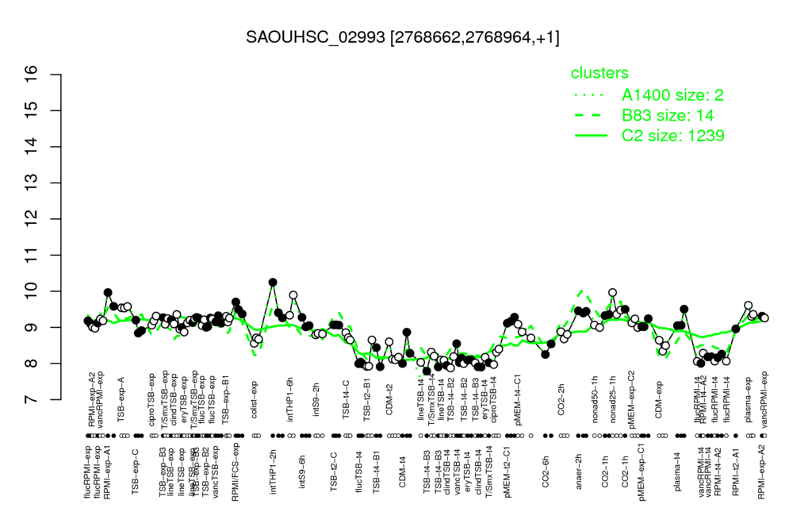Select x-axis label 'TSB-t4-C'
The image size is (812, 508).
(x=346, y=399)
